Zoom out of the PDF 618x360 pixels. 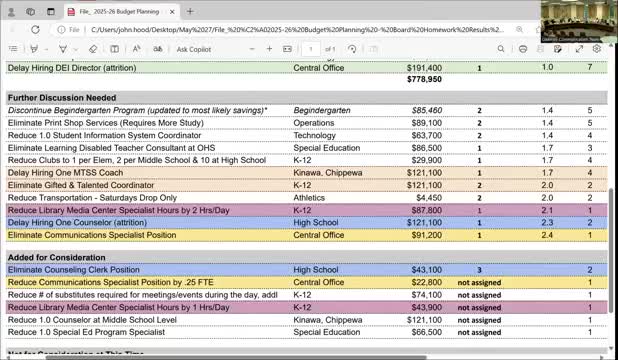(x=252, y=49)
